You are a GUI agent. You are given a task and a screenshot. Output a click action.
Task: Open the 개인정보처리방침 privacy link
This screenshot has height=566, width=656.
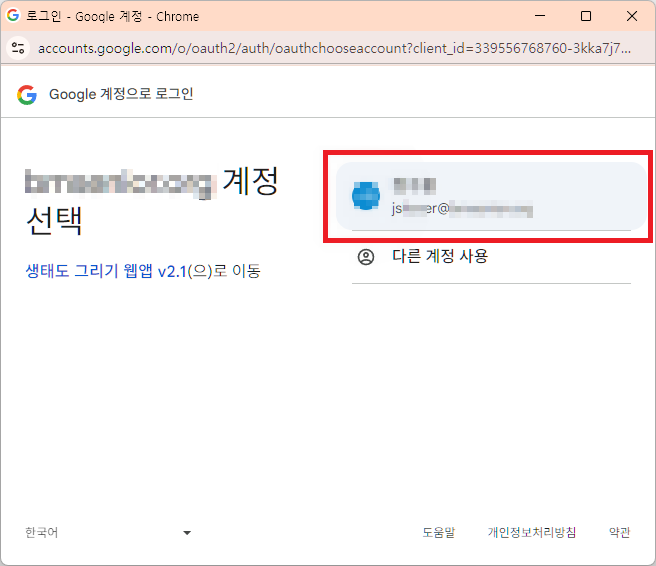pos(532,533)
